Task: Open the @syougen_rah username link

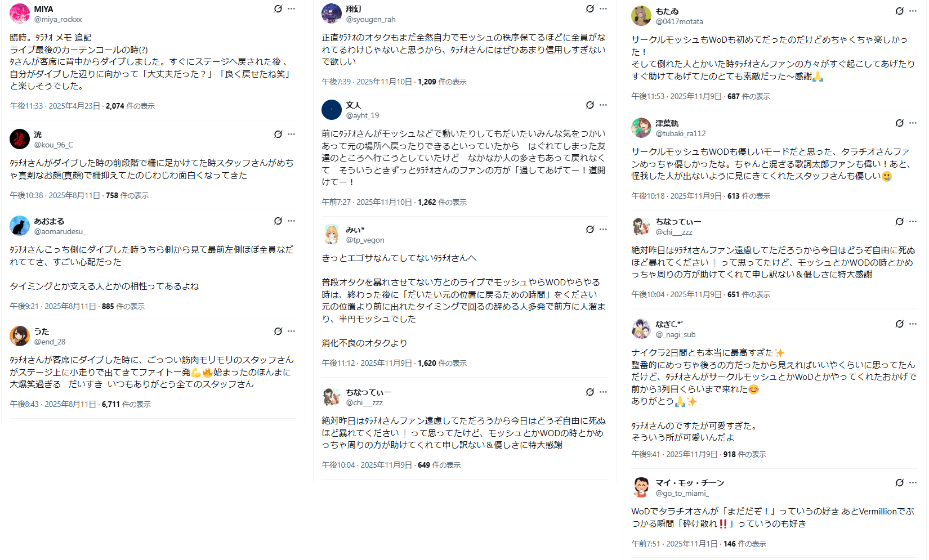Action: coord(370,20)
